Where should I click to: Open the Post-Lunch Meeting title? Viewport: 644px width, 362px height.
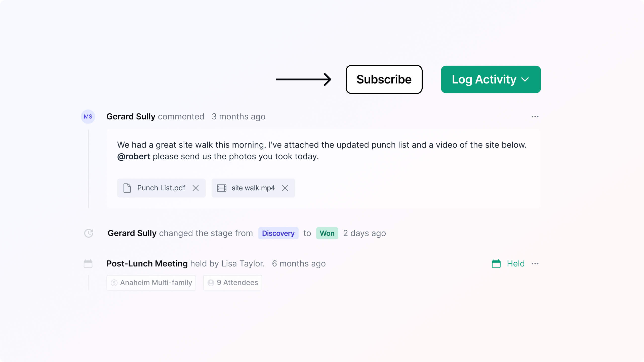[x=147, y=264]
